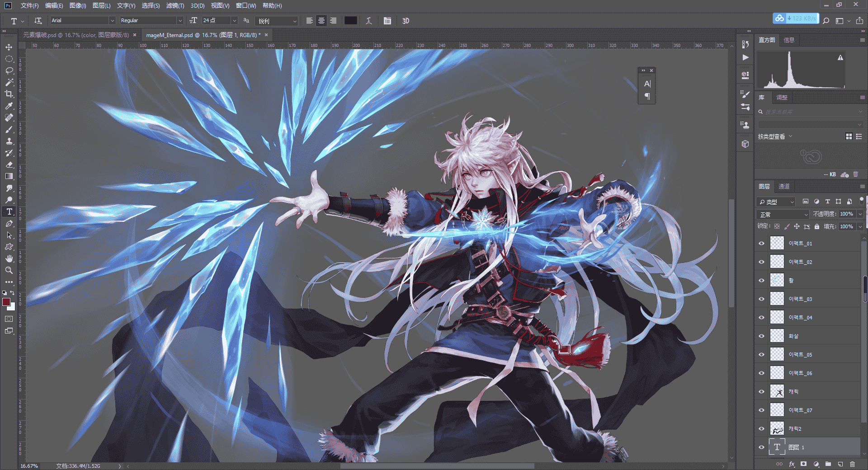Screen dimensions: 868x470
Task: Select the Zoom tool
Action: click(9, 270)
